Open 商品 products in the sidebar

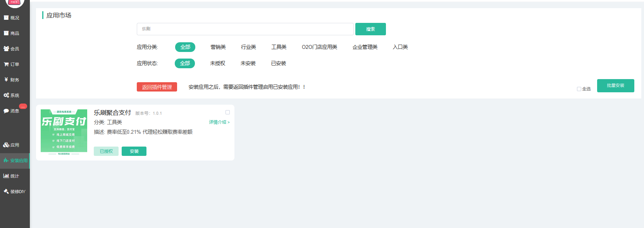[6, 33]
